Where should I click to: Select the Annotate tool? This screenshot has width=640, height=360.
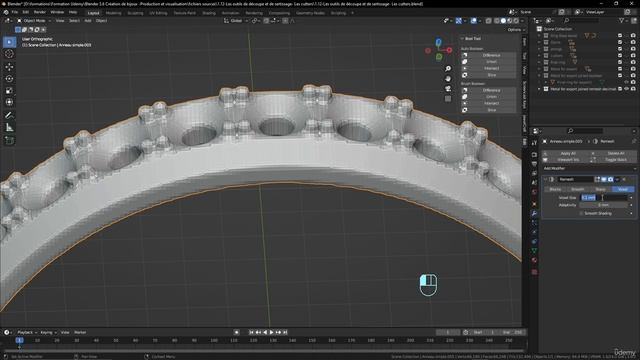coord(9,116)
